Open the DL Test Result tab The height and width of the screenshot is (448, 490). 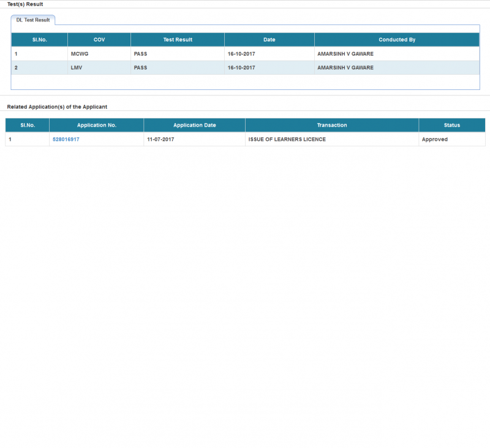click(33, 20)
